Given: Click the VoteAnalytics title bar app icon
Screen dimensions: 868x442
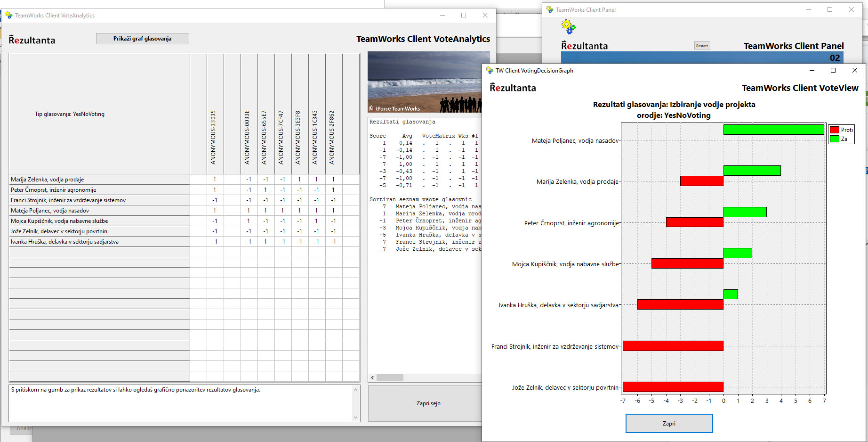Looking at the screenshot, I should [x=9, y=16].
